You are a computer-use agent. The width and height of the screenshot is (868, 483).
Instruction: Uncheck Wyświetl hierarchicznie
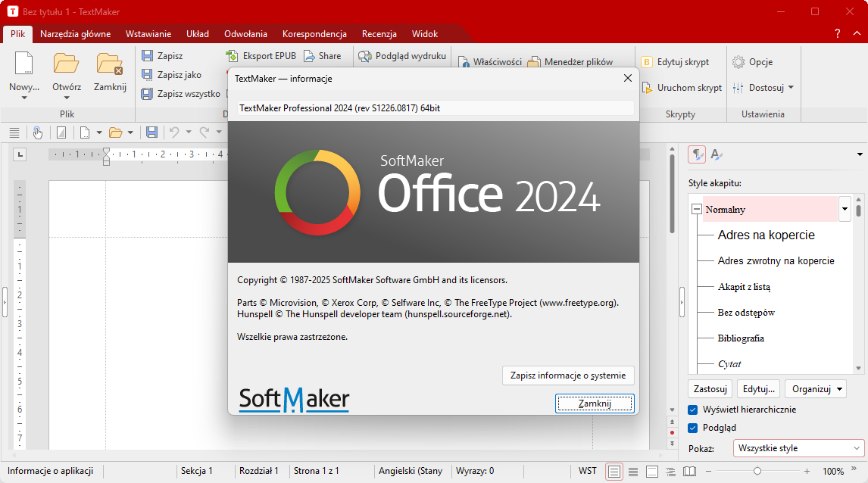(692, 410)
